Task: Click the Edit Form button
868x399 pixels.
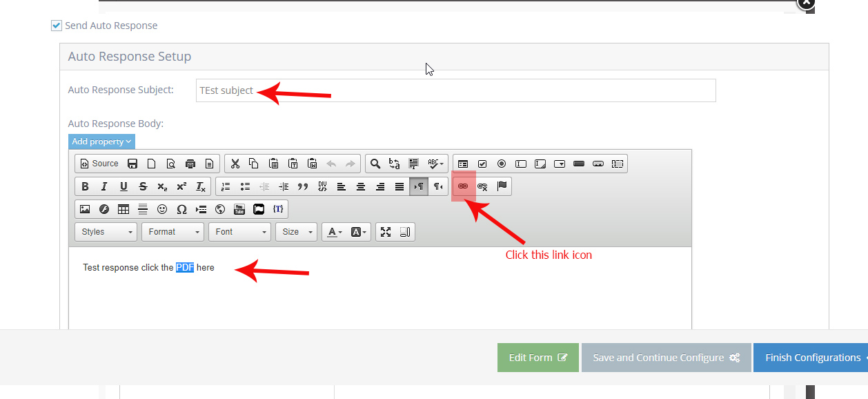Action: (x=537, y=358)
